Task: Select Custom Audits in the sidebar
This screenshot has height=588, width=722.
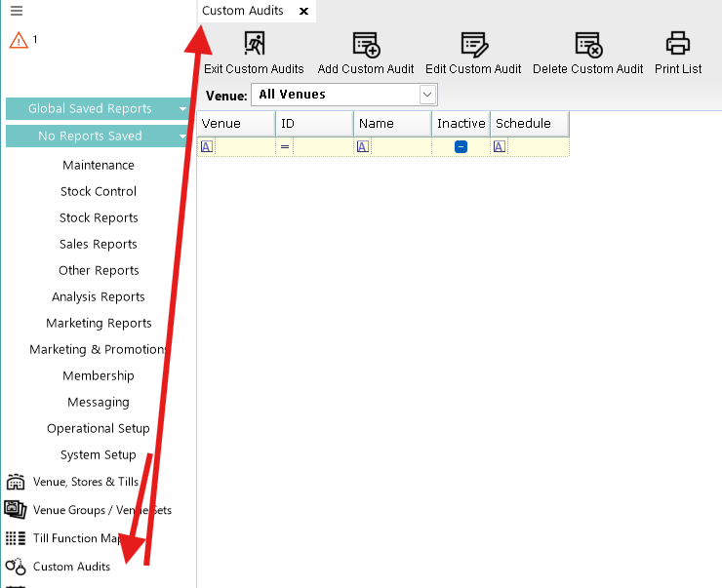Action: 71,567
